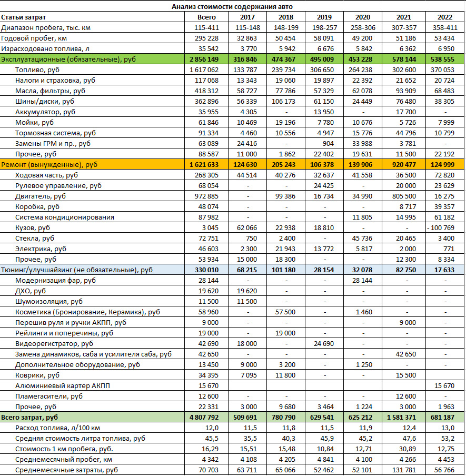The width and height of the screenshot is (466, 476).
Task: Click the orange 'Ремонт (вынужденные), руб' row label
Action: 49,164
